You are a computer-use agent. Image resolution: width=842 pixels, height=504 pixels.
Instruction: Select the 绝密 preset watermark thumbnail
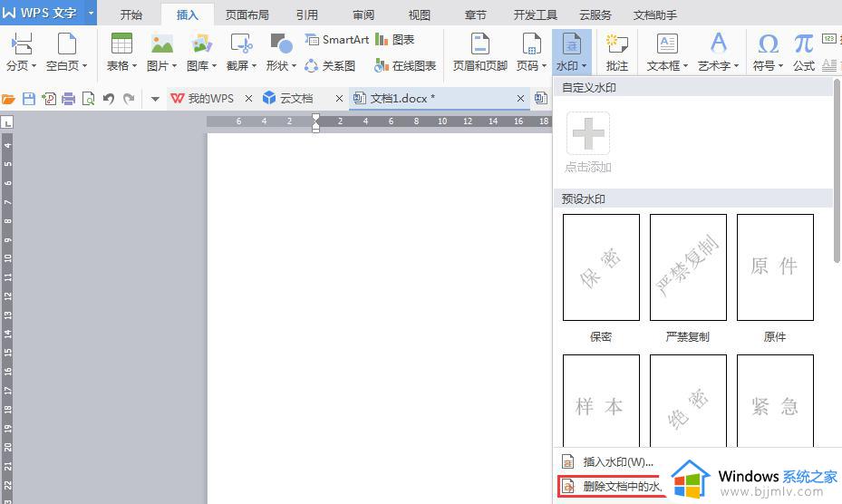pos(688,401)
